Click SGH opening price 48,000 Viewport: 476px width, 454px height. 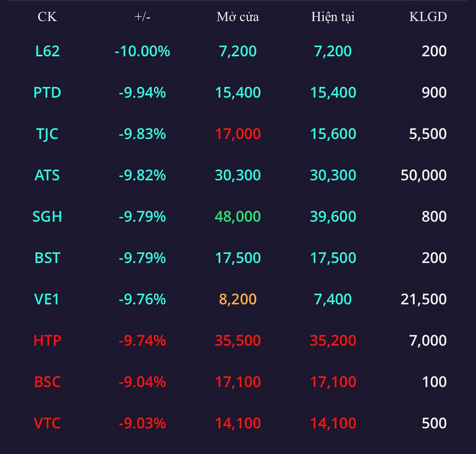(238, 217)
